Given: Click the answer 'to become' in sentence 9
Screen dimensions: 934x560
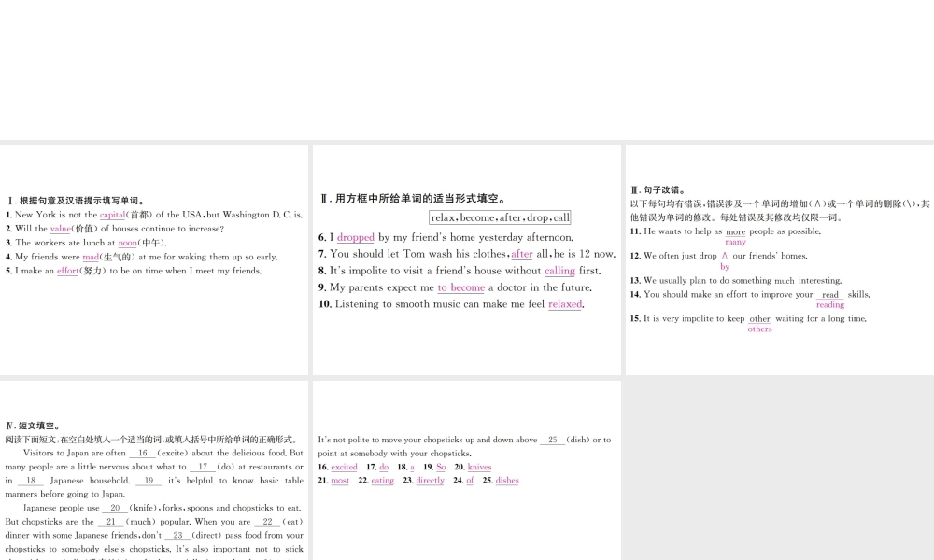Looking at the screenshot, I should (461, 287).
